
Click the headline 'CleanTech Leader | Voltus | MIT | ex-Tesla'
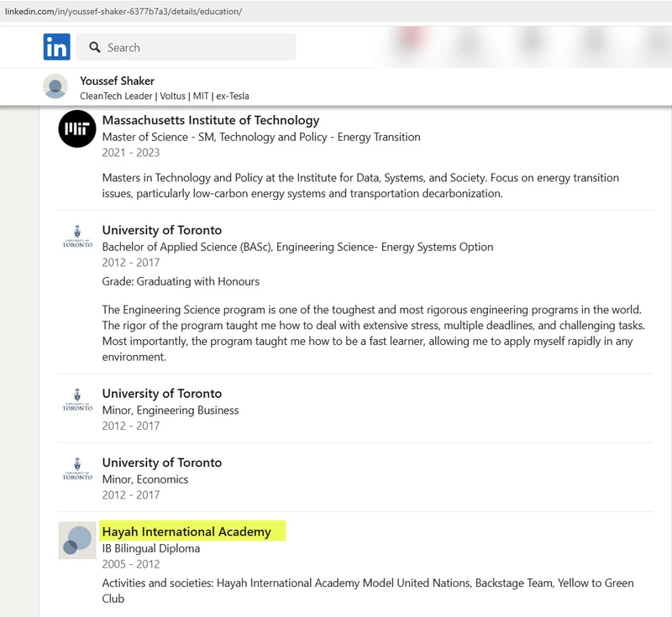(165, 96)
